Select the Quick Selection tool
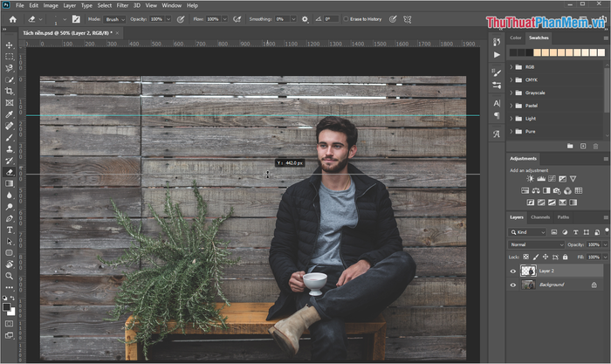This screenshot has height=364, width=611. (10, 80)
